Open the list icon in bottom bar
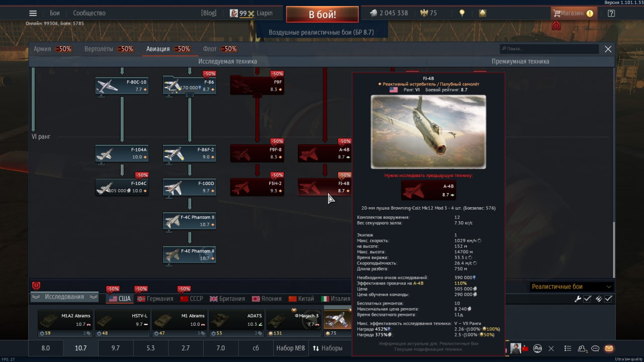Screen dimensions: 644x362 pyautogui.click(x=568, y=348)
